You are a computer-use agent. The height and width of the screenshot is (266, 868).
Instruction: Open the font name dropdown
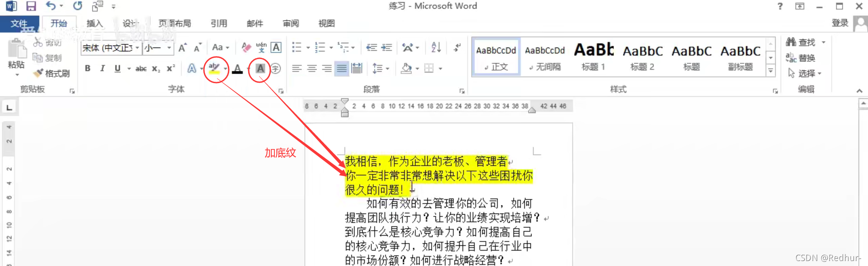[137, 47]
